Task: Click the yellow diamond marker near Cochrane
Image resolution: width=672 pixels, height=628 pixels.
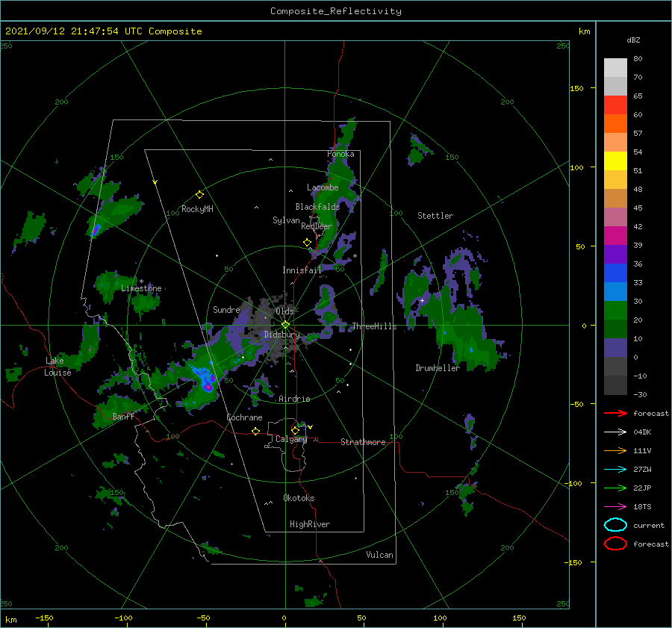Action: pos(255,432)
